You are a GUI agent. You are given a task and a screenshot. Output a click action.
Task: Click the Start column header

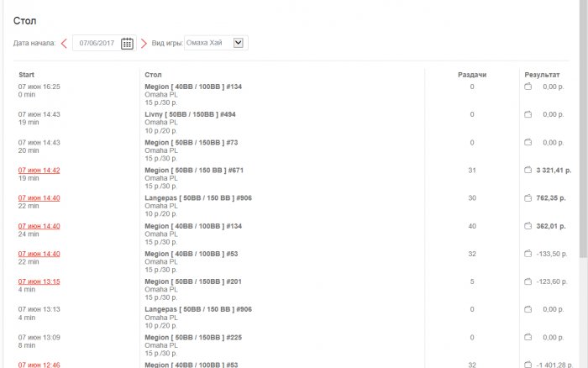coord(26,75)
